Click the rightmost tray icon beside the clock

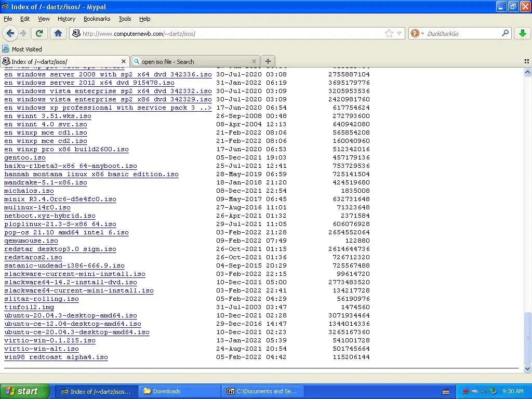click(494, 391)
